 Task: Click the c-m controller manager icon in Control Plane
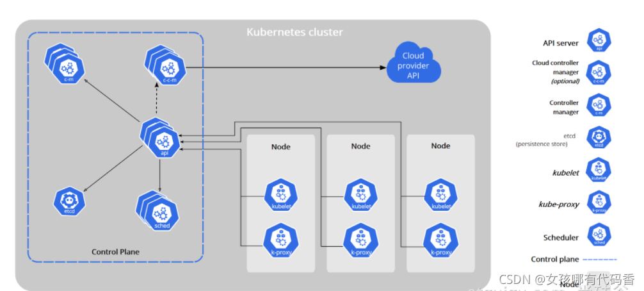coord(65,64)
